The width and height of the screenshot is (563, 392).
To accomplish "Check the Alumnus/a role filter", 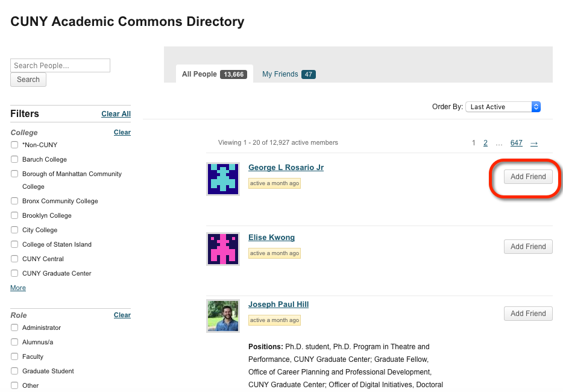I will (14, 342).
